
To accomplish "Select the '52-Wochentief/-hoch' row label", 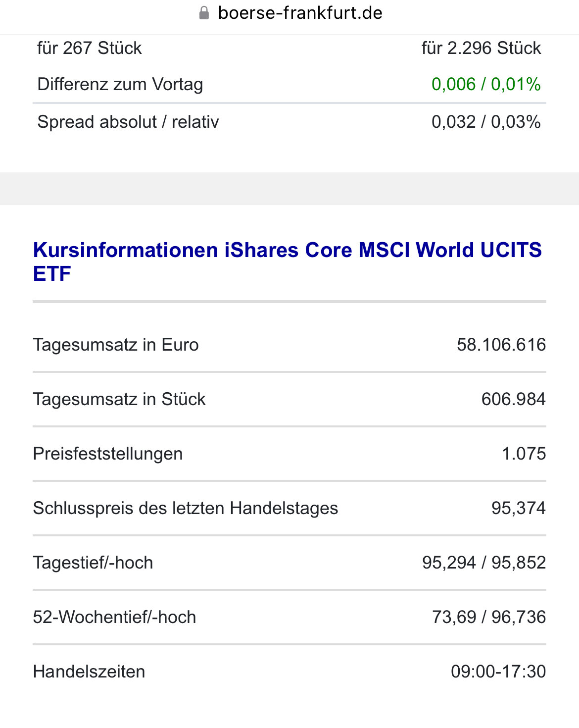I will pyautogui.click(x=114, y=617).
